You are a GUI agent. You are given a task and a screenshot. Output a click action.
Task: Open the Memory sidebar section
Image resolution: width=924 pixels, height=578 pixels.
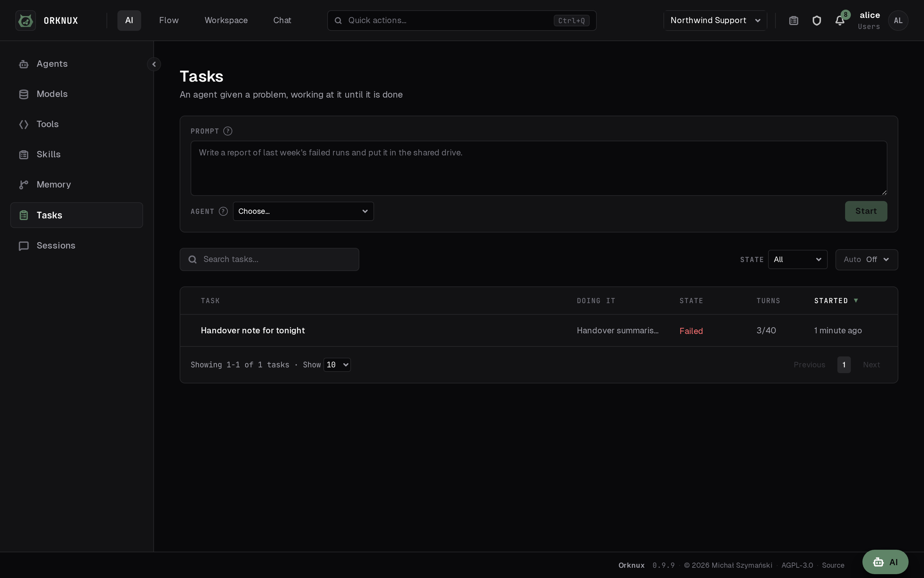[x=76, y=185]
